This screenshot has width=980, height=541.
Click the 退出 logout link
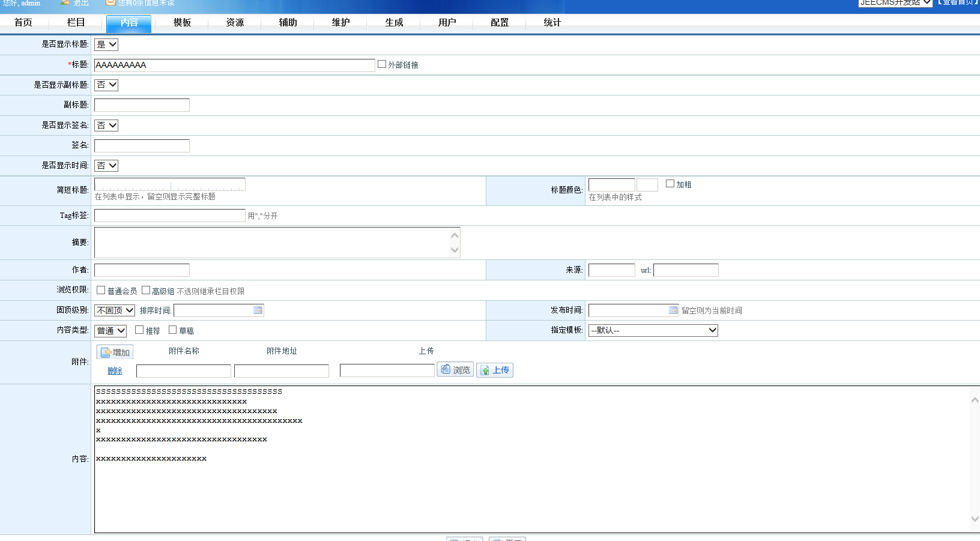(x=81, y=3)
